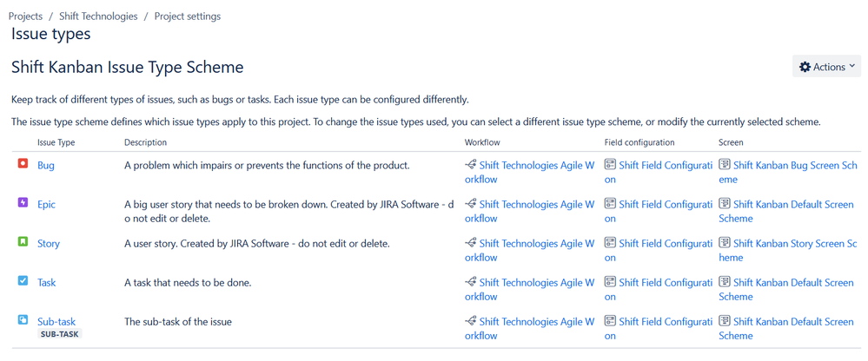This screenshot has height=361, width=868.
Task: Open Story's Shift Field Configuration link
Action: pos(659,251)
